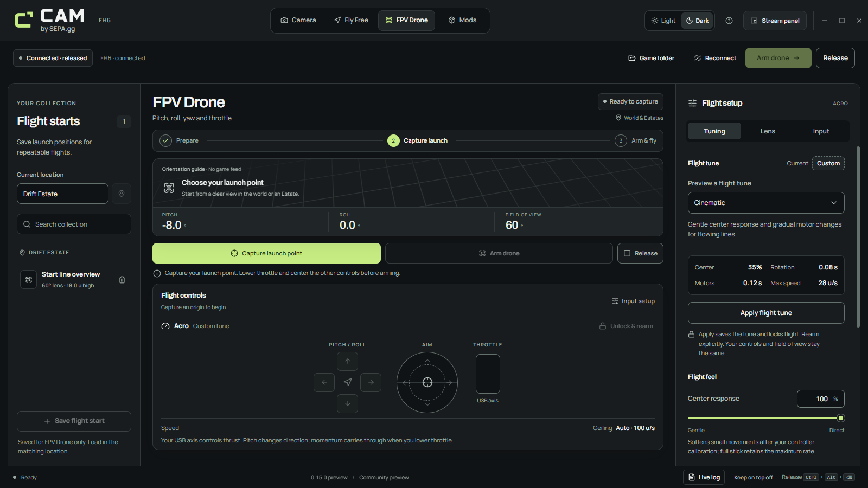Toggle Keep on top off
868x488 pixels.
coord(753,477)
